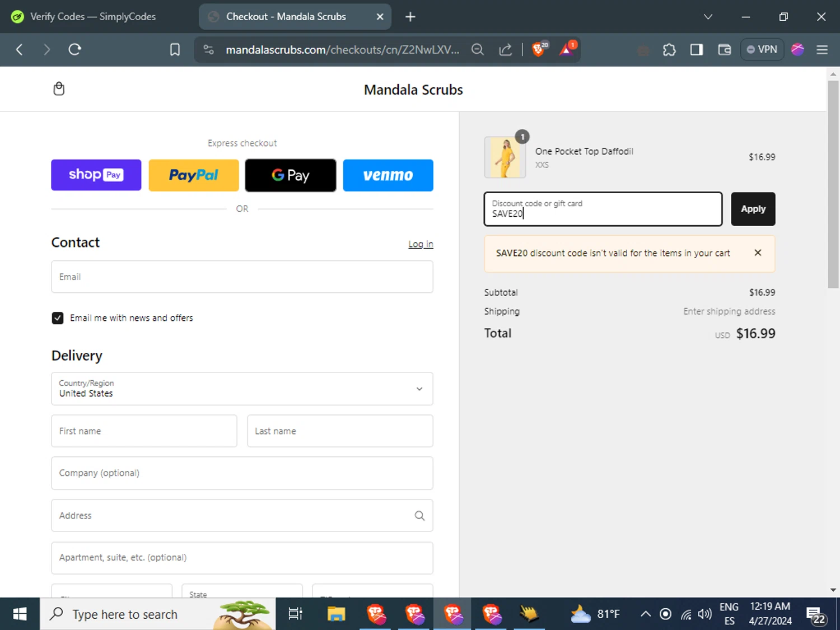Screen dimensions: 840x630
Task: Dismiss the SAVE20 invalid code message
Action: click(758, 253)
